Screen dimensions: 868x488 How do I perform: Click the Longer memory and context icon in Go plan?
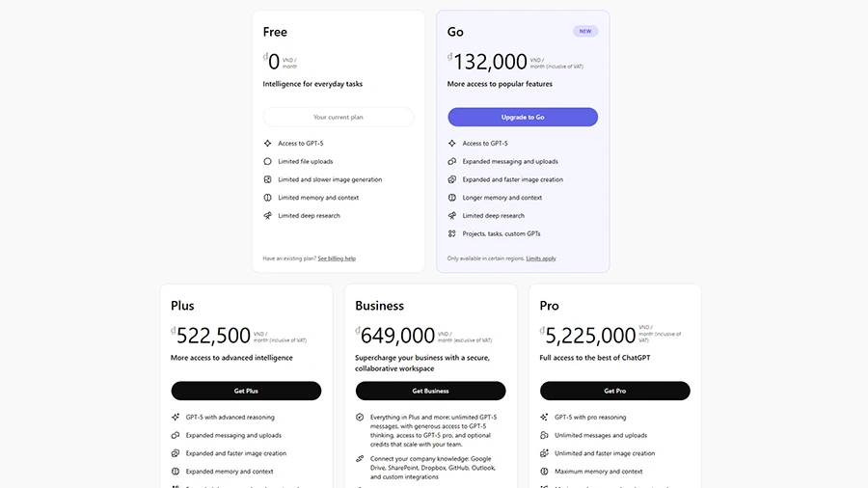click(452, 198)
